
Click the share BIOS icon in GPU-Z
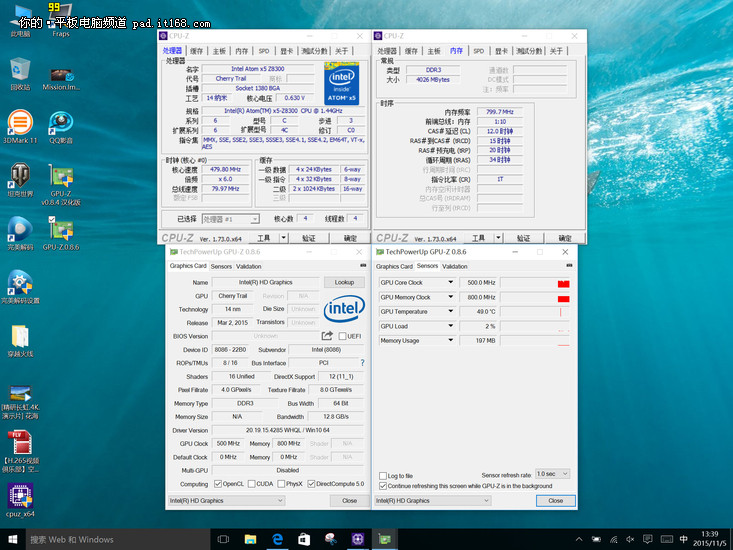click(327, 336)
